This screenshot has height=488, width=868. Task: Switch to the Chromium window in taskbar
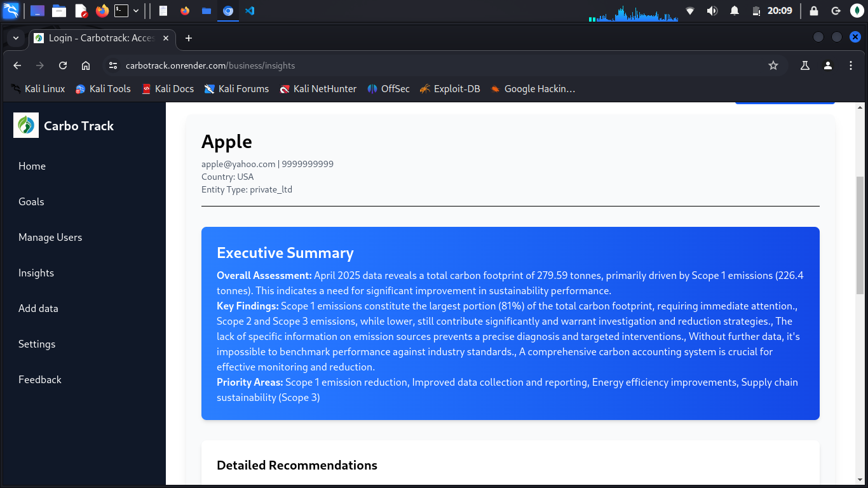[x=228, y=11]
